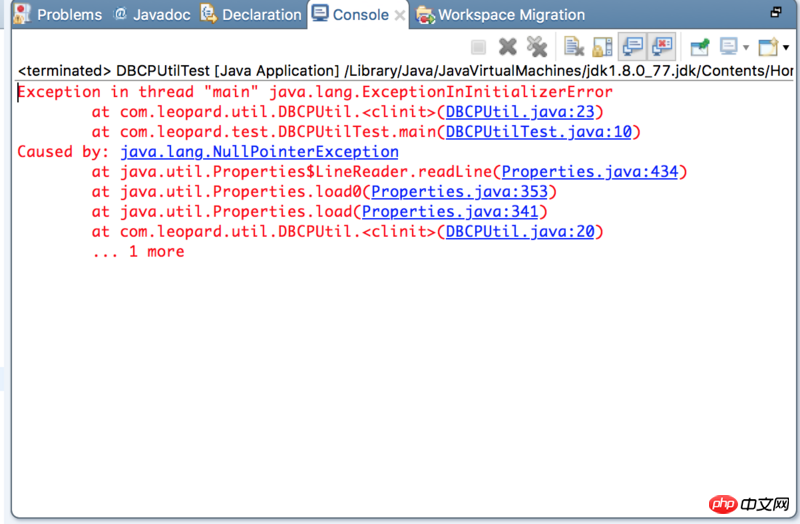Open the Properties.java:341 link
This screenshot has width=800, height=524.
point(450,211)
